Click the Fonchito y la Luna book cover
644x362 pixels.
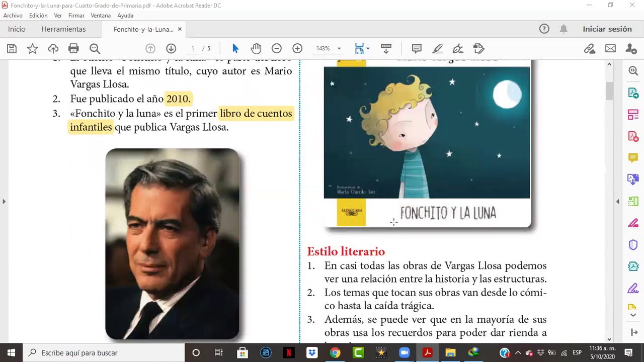(x=427, y=144)
